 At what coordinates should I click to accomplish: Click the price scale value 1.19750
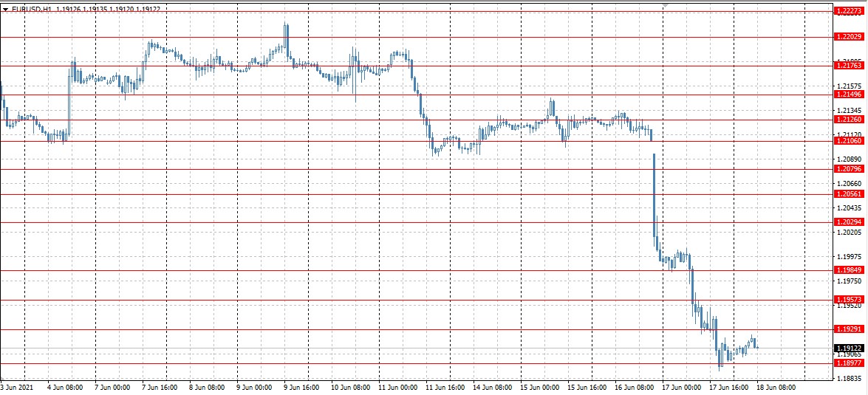850,281
